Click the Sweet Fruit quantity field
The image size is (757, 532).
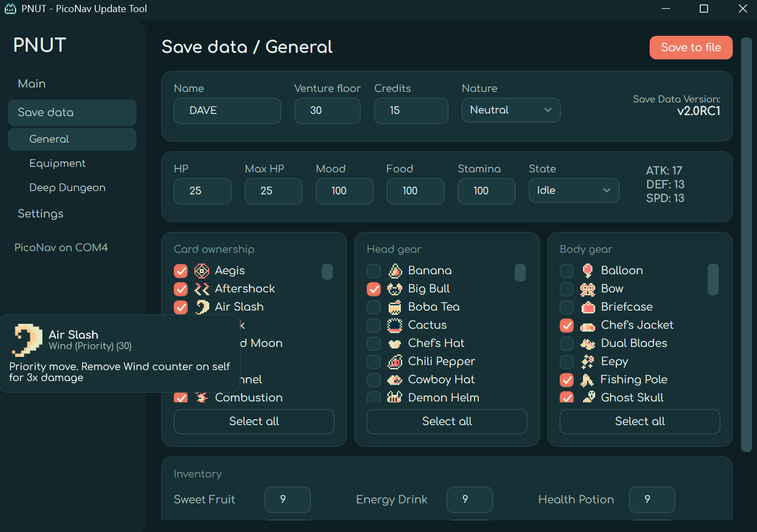click(x=287, y=500)
